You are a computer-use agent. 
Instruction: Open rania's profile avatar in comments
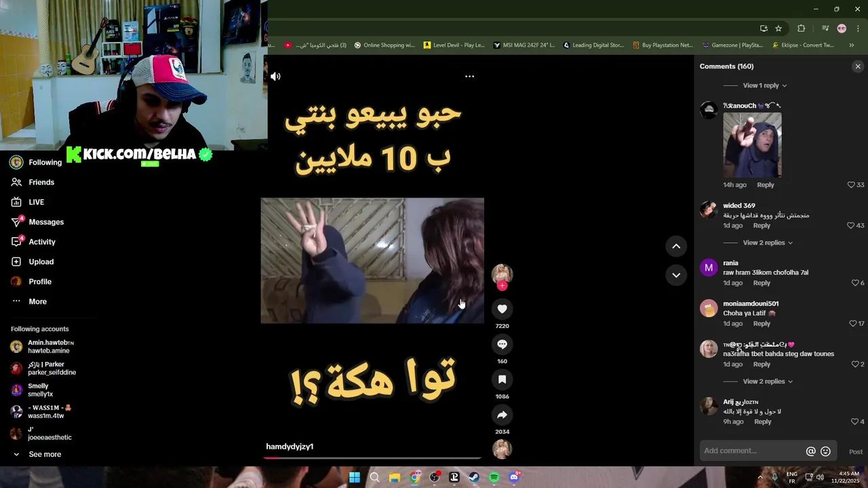(709, 268)
